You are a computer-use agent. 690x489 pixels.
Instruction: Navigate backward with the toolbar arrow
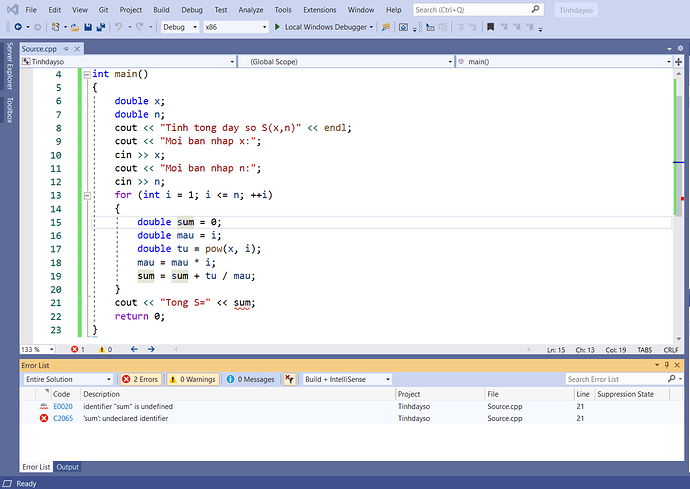point(18,27)
